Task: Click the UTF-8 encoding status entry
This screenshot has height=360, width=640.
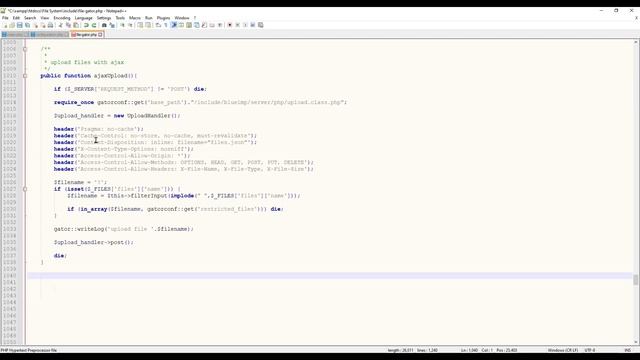Action: [x=590, y=350]
